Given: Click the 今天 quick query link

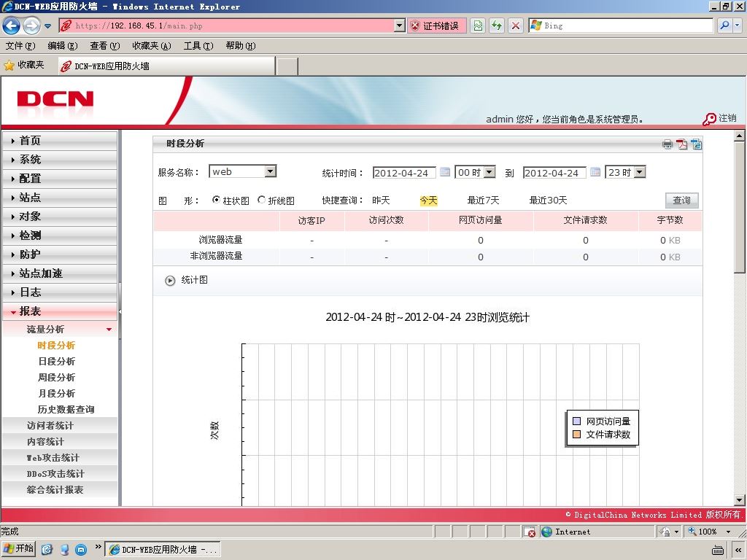Looking at the screenshot, I should click(428, 201).
